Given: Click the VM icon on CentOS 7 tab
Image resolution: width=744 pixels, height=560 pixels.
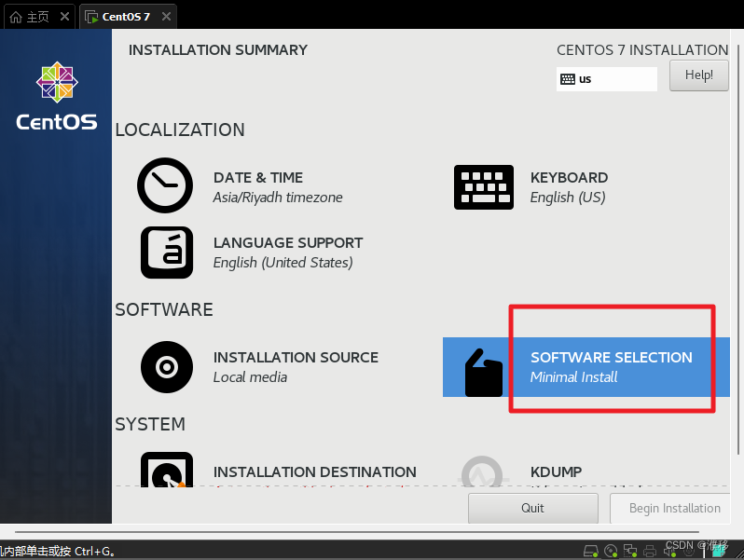Looking at the screenshot, I should point(91,17).
